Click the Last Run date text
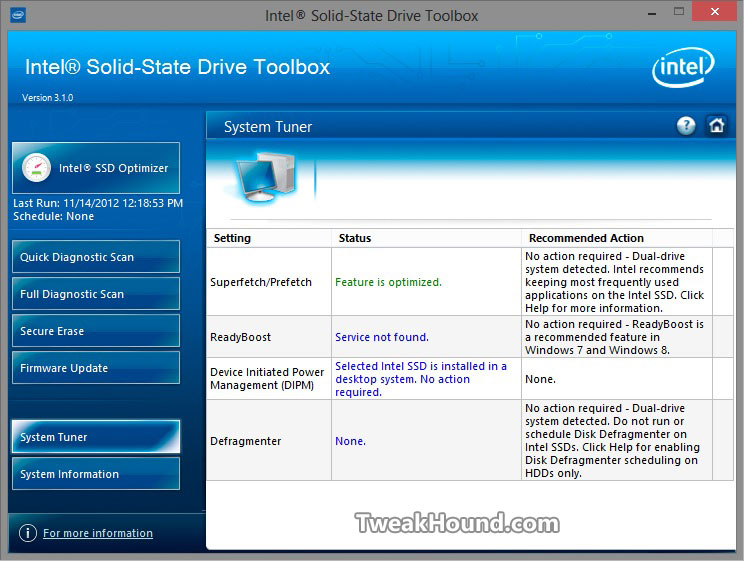 pyautogui.click(x=98, y=203)
